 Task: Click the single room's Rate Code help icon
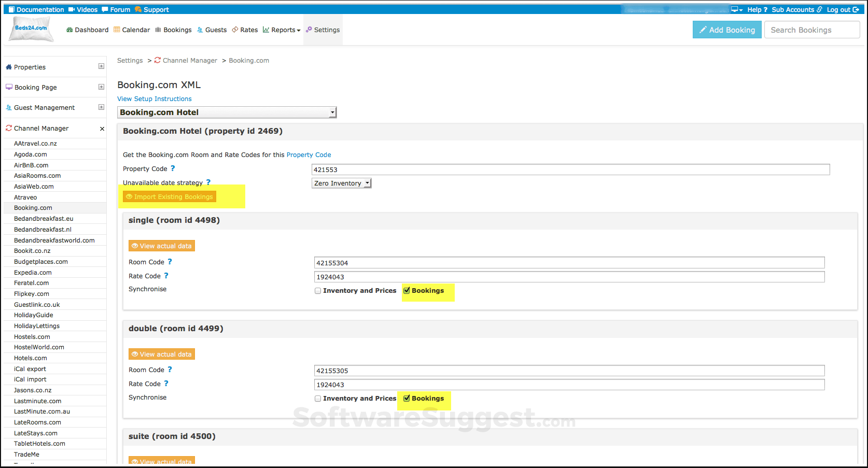(166, 276)
